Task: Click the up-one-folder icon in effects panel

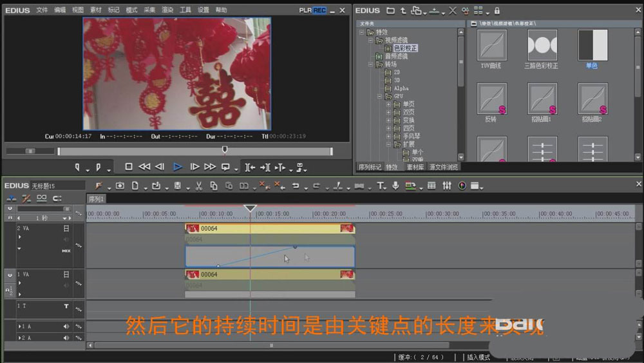Action: pyautogui.click(x=403, y=11)
